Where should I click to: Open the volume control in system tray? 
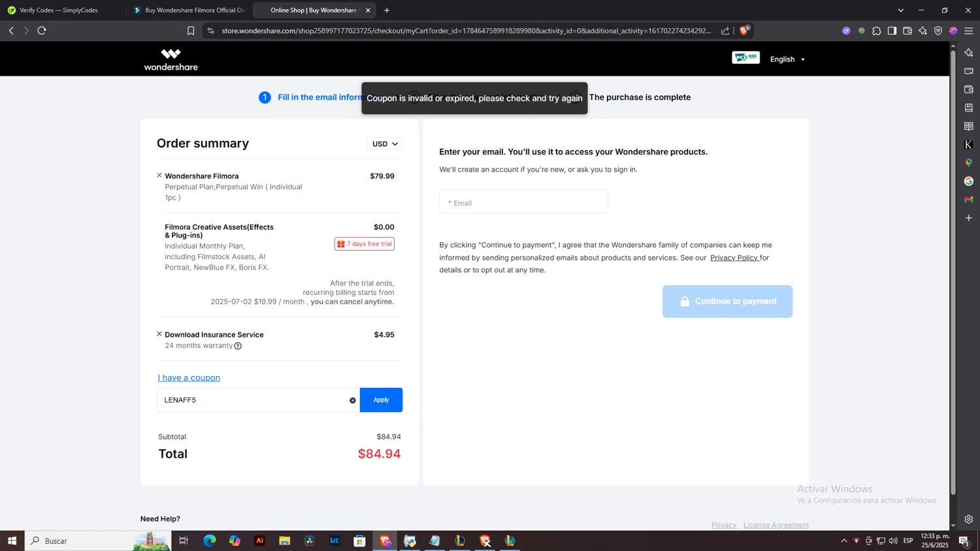pyautogui.click(x=893, y=541)
